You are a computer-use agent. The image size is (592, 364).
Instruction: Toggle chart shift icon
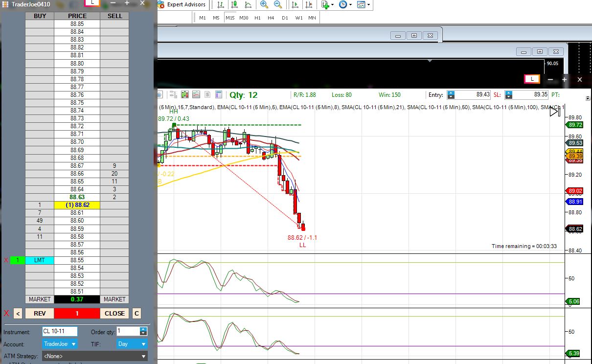click(309, 4)
